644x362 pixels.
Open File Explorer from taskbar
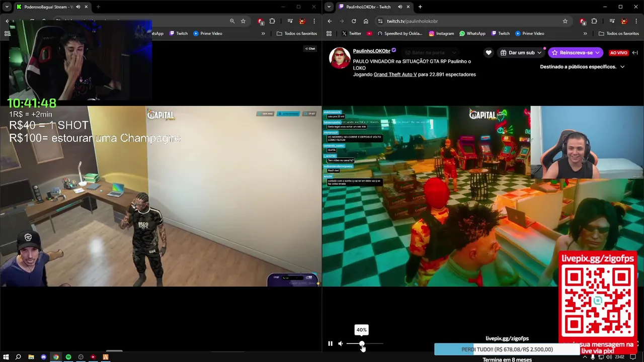tap(31, 357)
